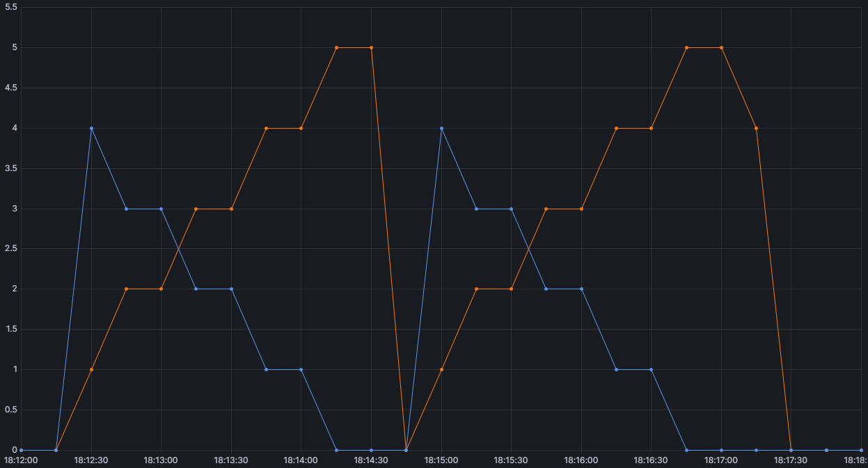Select the 18:12:30 time axis label

(x=91, y=460)
